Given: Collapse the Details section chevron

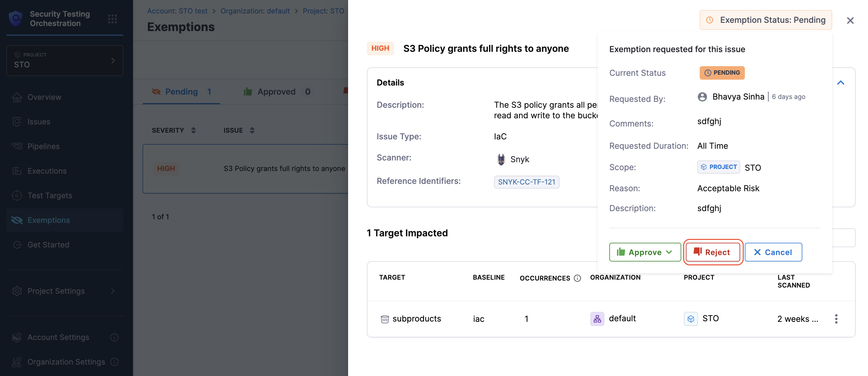Looking at the screenshot, I should (840, 83).
